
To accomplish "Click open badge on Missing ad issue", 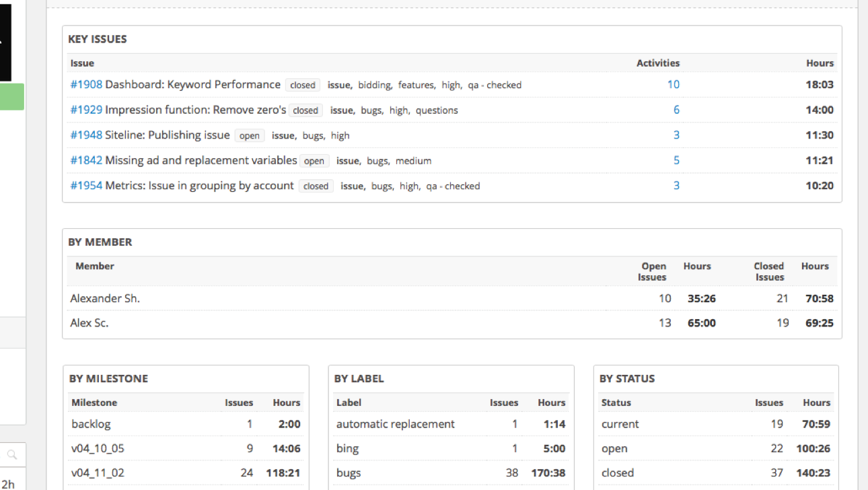I will point(314,161).
